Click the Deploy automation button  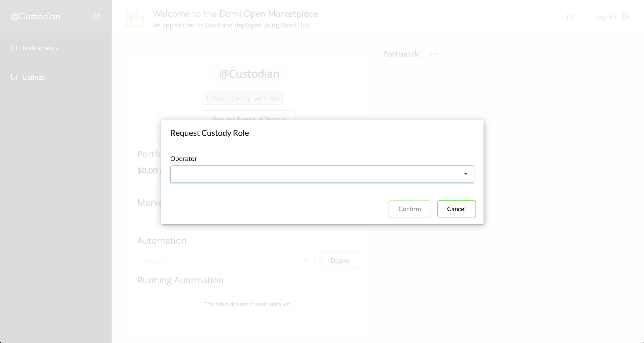(340, 261)
